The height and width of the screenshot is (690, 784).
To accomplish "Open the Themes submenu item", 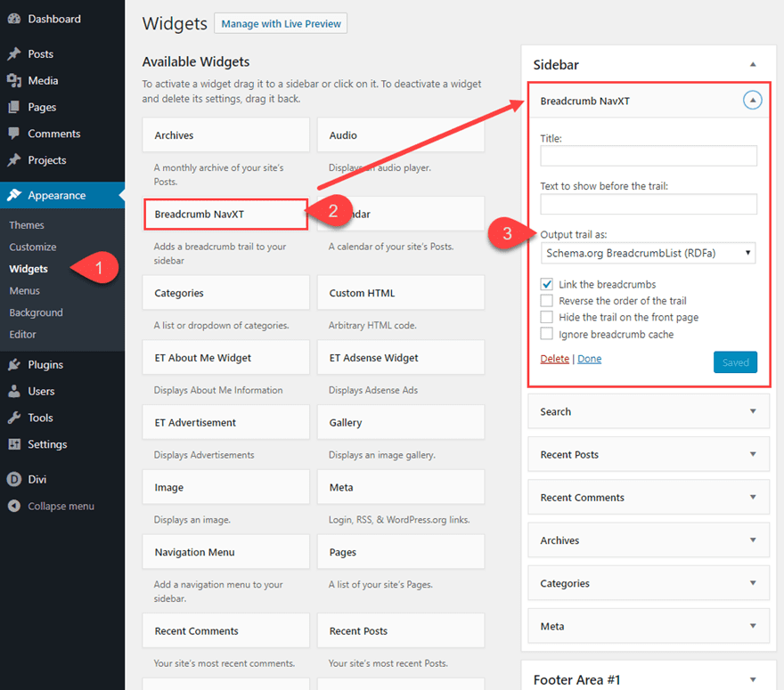I will pyautogui.click(x=27, y=225).
